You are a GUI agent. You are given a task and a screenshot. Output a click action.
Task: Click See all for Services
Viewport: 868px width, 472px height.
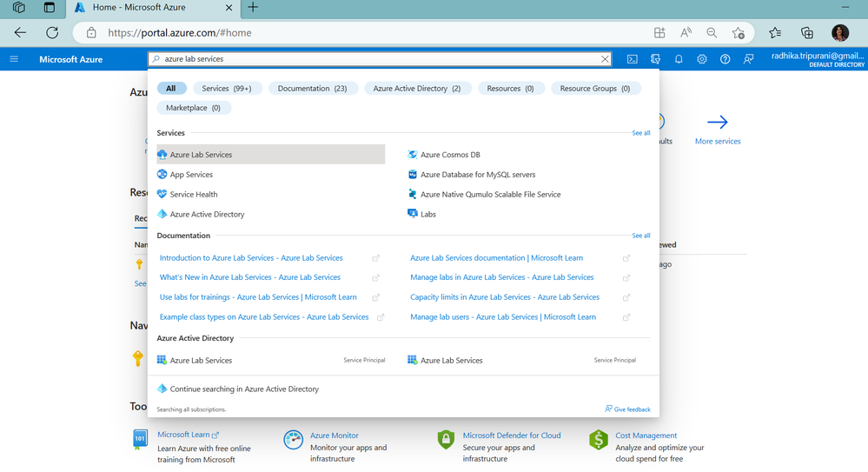click(x=641, y=133)
